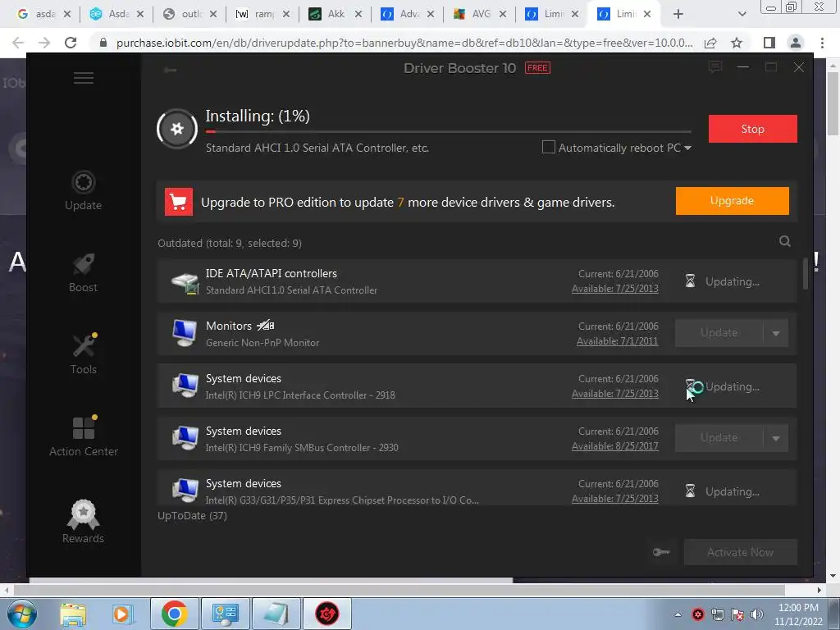Open the Boost rocket section
Screen dimensions: 840x630
(x=83, y=272)
